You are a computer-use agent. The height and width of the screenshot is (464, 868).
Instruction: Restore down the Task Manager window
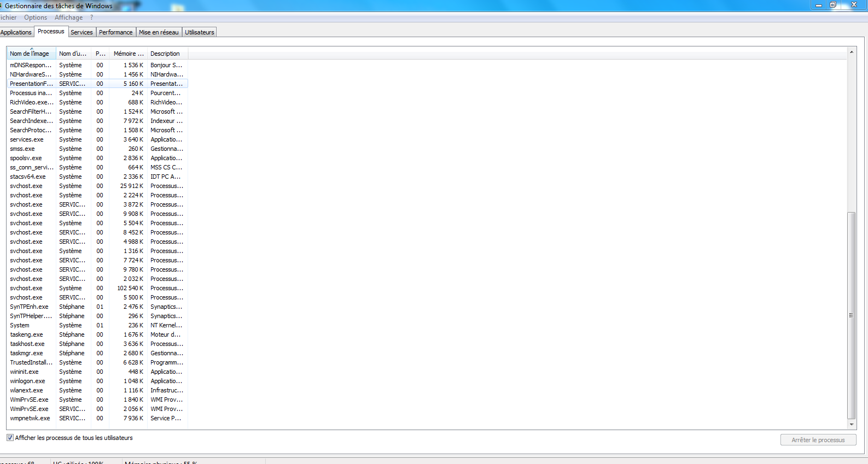point(833,5)
